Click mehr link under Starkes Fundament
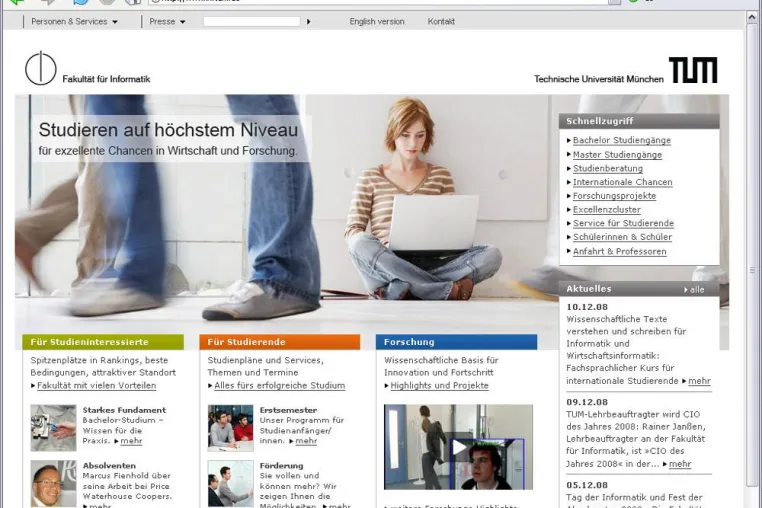762x508 pixels. click(131, 441)
